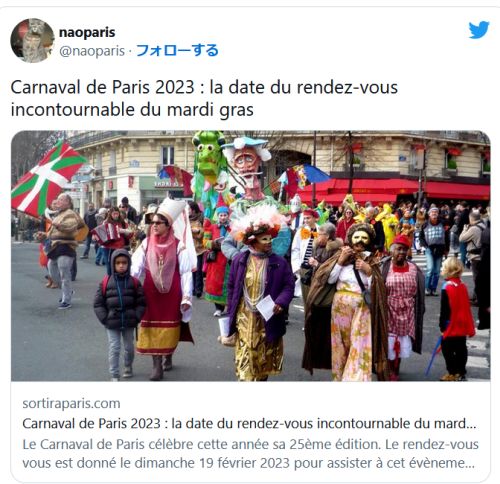Viewport: 500px width, 484px height.
Task: Click the red, green and white flag in photo
Action: click(47, 178)
